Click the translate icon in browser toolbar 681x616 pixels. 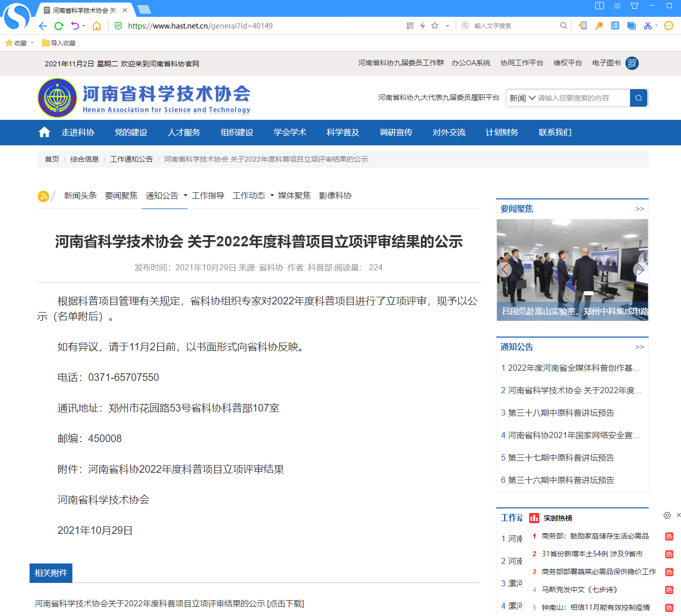[615, 26]
